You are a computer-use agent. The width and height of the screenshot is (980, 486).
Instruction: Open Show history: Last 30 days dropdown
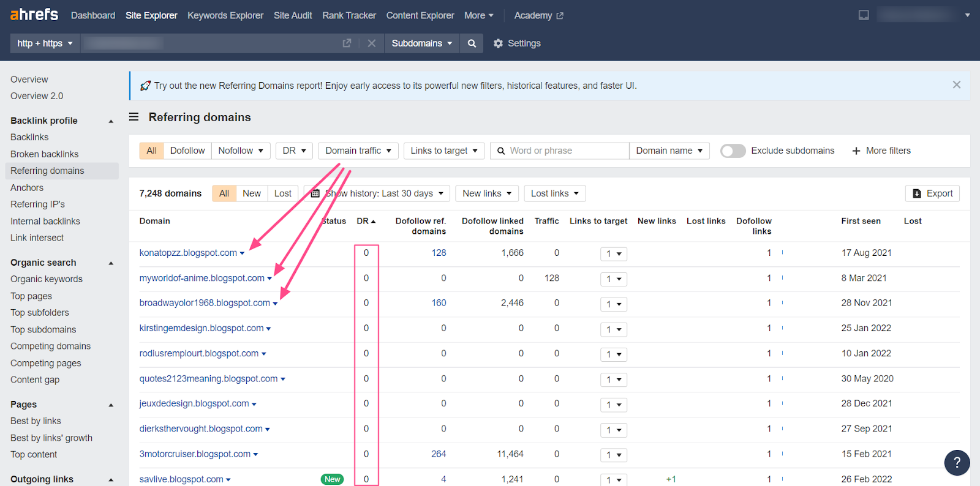[377, 193]
